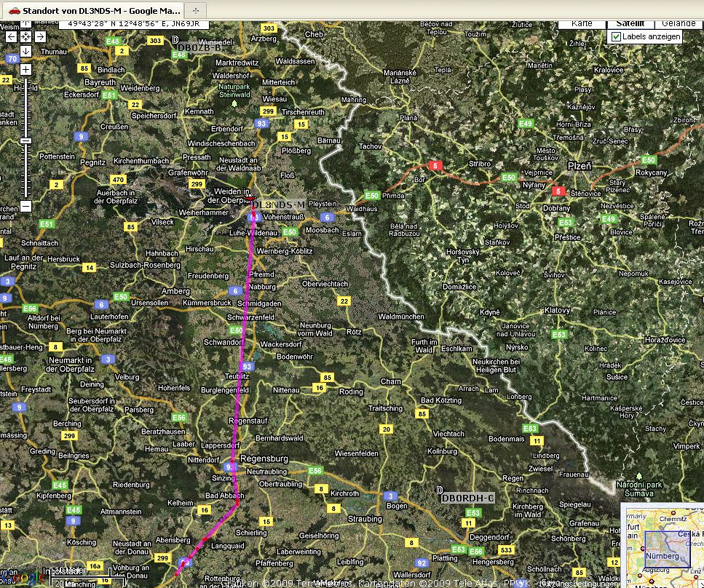Click the blue 92 shield near Plattling
The width and height of the screenshot is (704, 588).
tap(421, 563)
